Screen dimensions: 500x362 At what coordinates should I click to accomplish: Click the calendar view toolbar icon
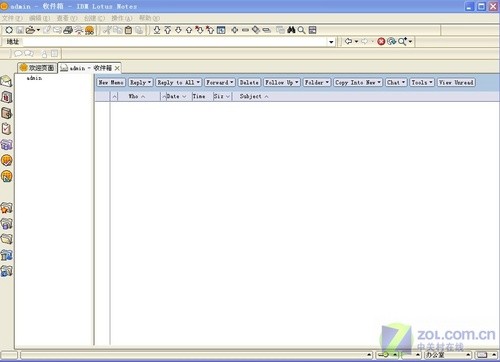tap(221, 30)
